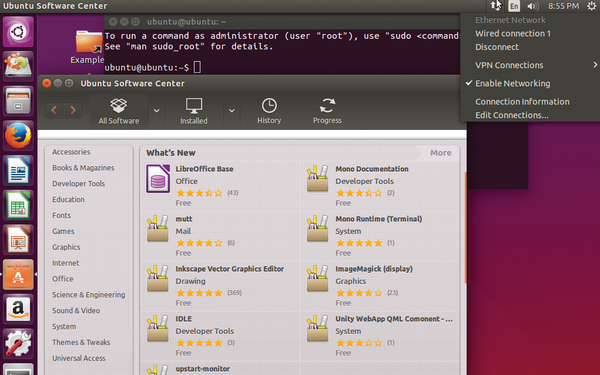Open the Fonts category

click(61, 215)
